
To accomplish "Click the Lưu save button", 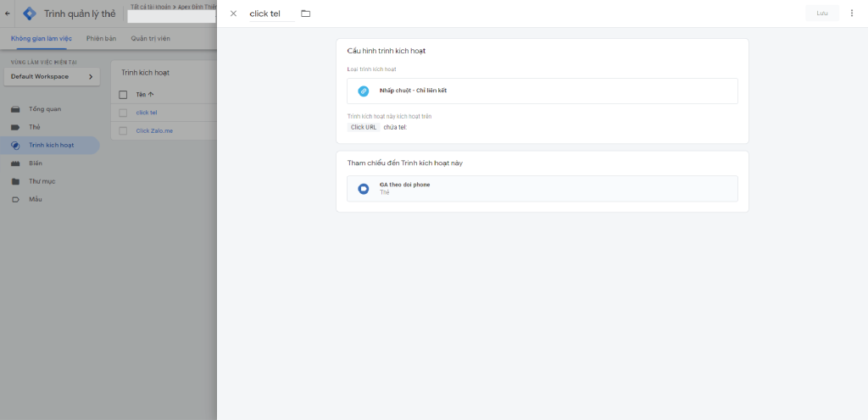I will tap(822, 14).
